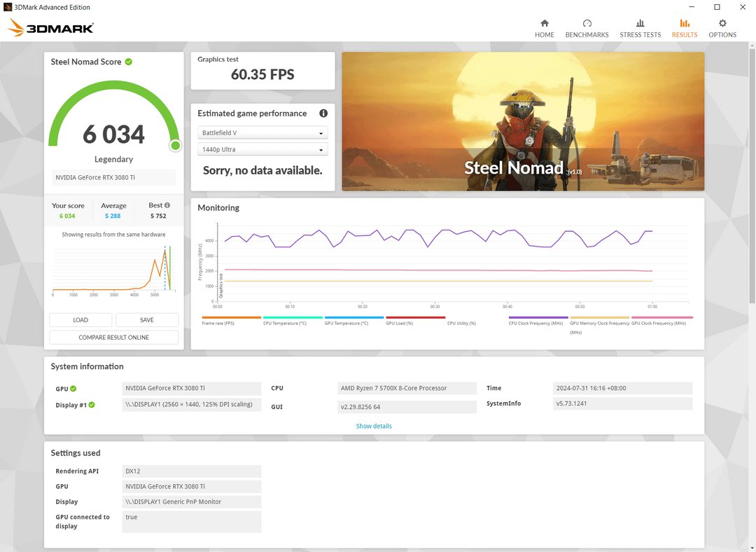Click the v2.29.8256 64 GUI value
The image size is (756, 552).
407,407
